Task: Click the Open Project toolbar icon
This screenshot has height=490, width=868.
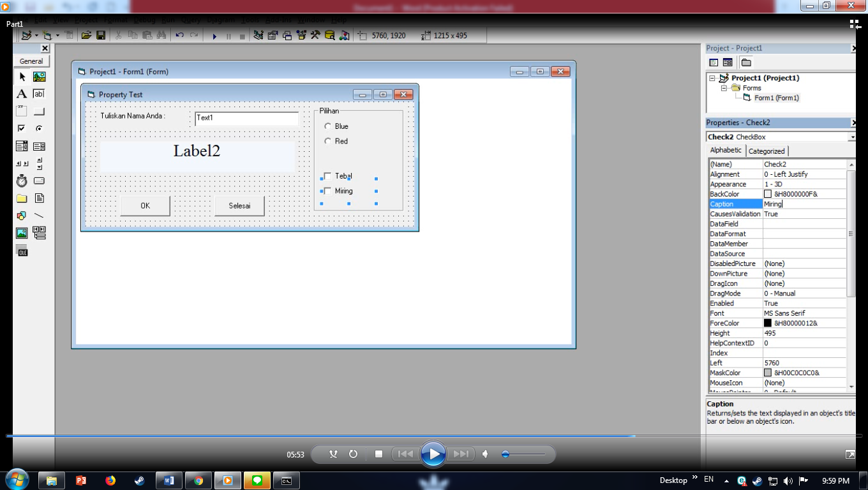Action: click(x=86, y=36)
